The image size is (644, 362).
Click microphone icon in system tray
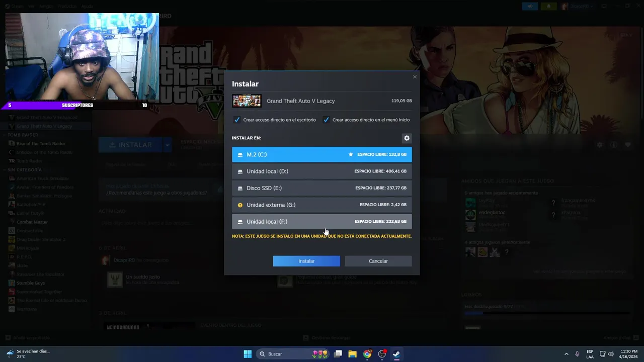coord(577,354)
